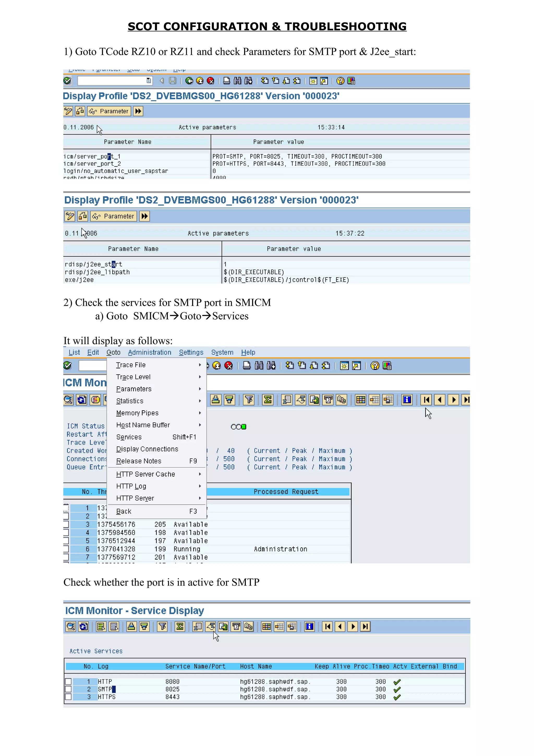Click the yellow help question mark icon in first toolbar
534x756 pixels.
[x=341, y=81]
